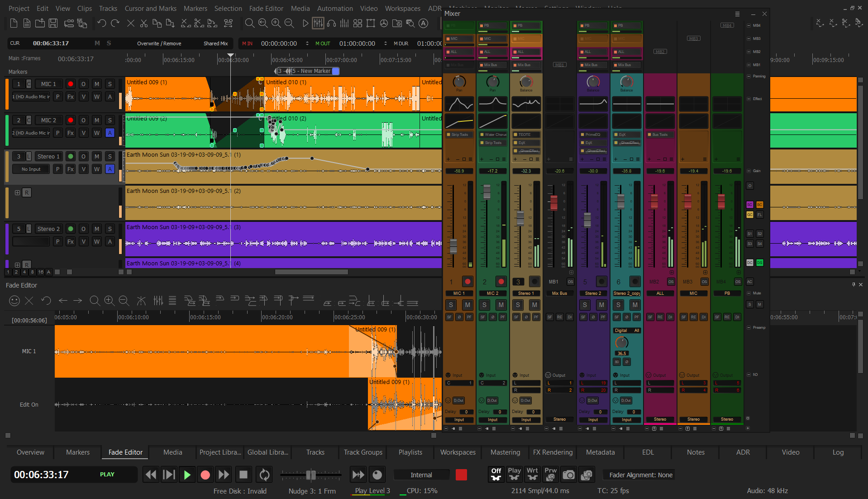Click the headphones monitoring icon in toolbar
This screenshot has height=499, width=868.
click(331, 23)
